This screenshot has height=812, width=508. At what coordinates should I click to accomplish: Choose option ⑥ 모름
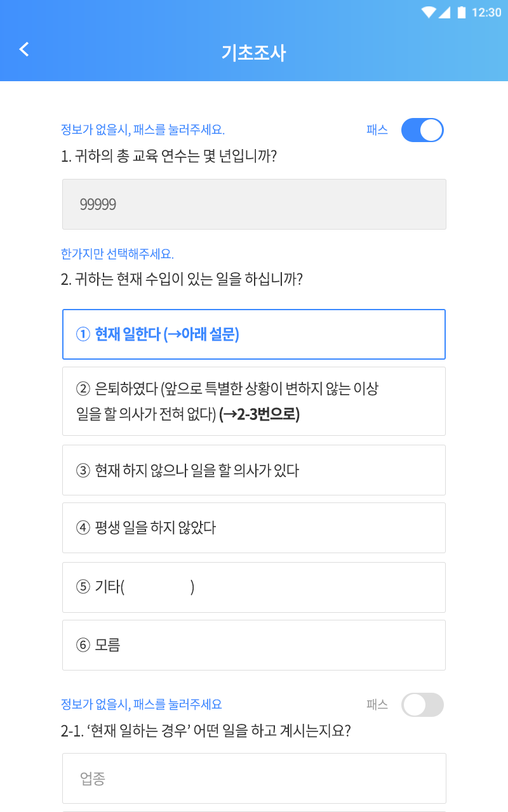click(x=254, y=645)
